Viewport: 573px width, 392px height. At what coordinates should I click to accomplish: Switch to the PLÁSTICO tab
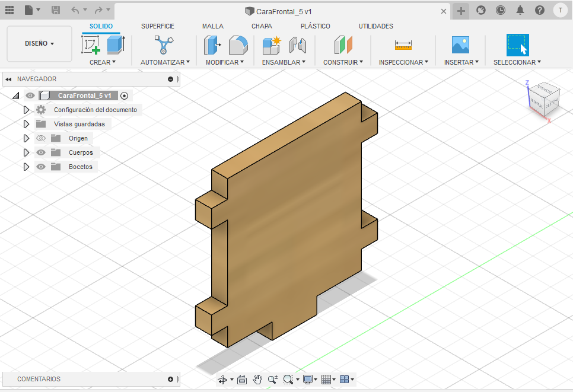(x=316, y=26)
